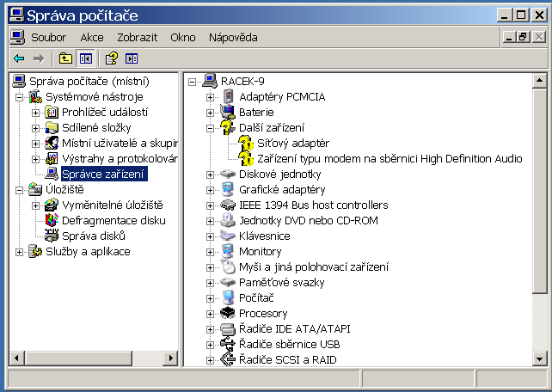Click the RACEK-9 computer icon
The width and height of the screenshot is (552, 392).
point(210,82)
